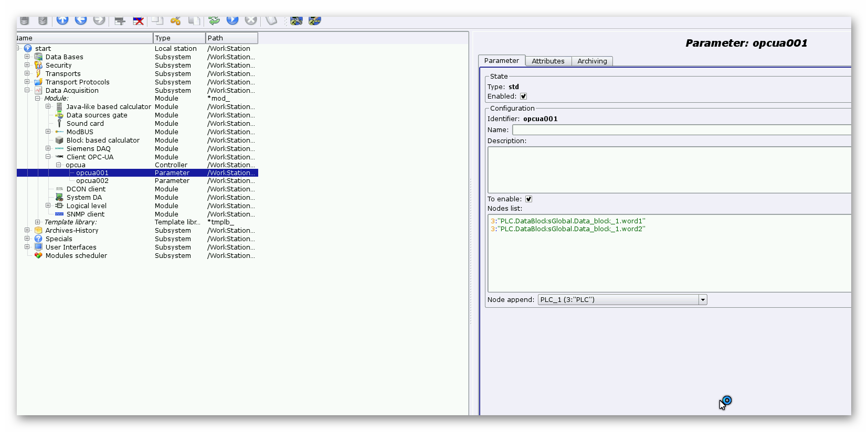The image size is (868, 432).
Task: Click the blue play start icon
Action: click(232, 20)
